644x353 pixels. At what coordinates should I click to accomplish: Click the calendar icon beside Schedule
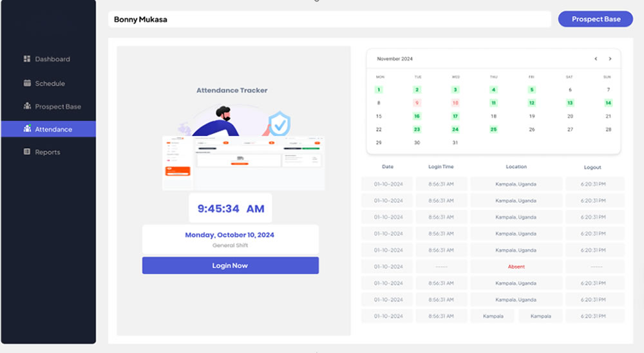(27, 83)
